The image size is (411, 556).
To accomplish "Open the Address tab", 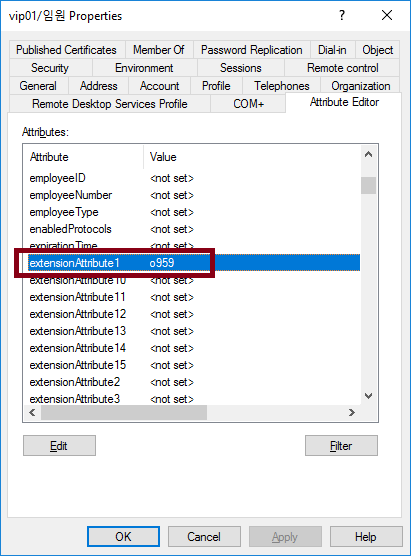I will coord(98,85).
